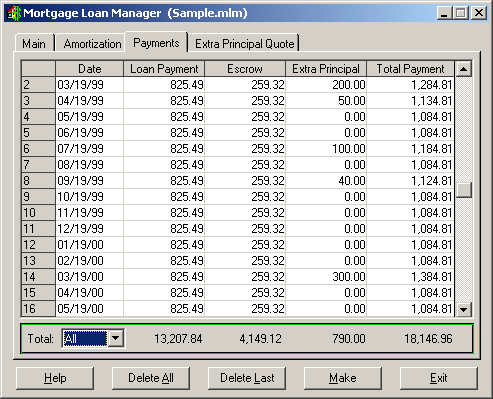Select row header number 14

38,277
